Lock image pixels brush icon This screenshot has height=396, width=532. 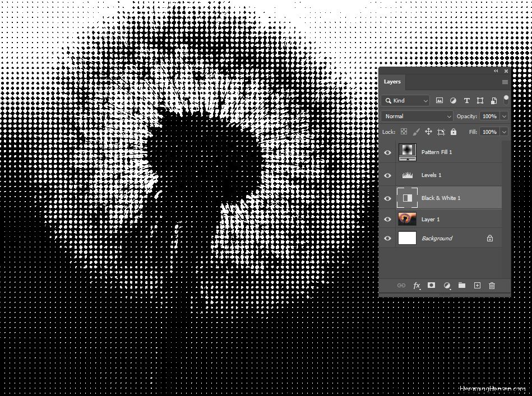click(x=416, y=132)
